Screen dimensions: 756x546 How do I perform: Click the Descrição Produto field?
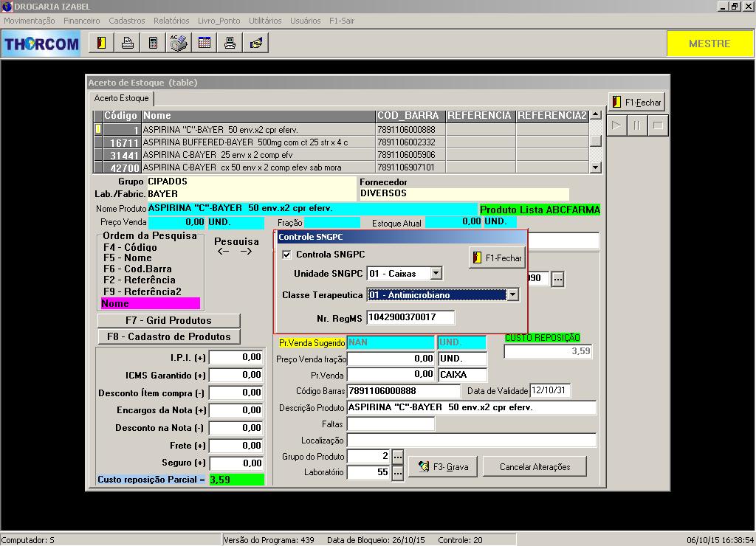point(472,407)
